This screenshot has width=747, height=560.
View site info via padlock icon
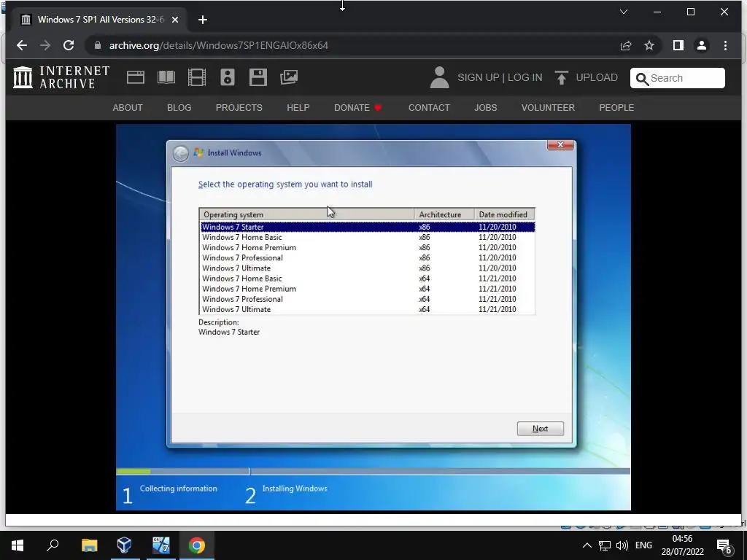pos(98,45)
